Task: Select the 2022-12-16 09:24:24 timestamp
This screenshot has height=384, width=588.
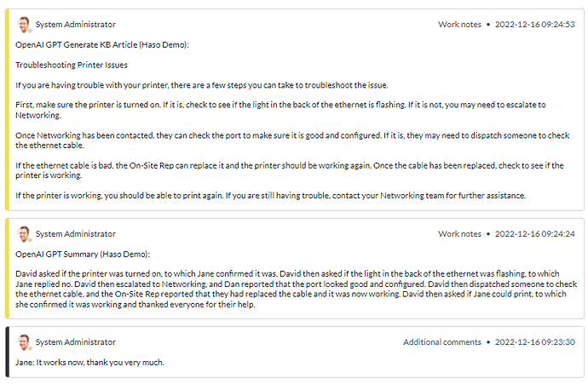Action: 534,233
